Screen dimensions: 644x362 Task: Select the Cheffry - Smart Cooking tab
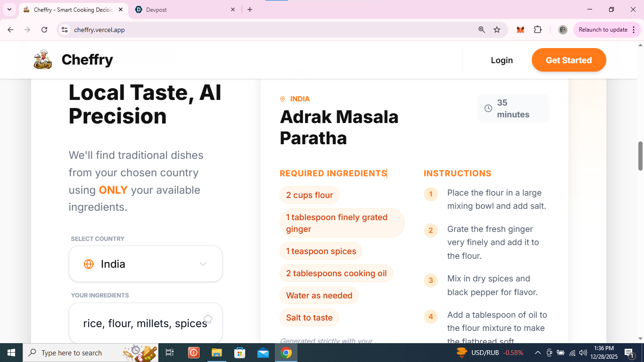click(x=74, y=9)
